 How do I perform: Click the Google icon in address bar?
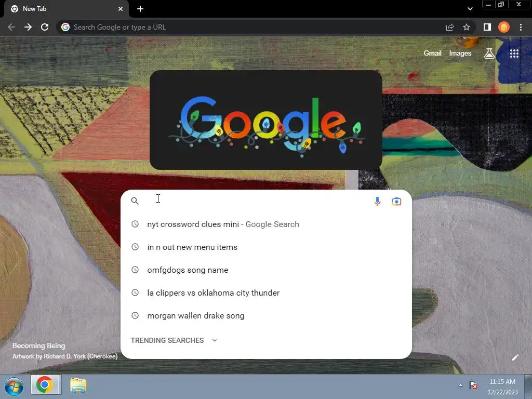click(65, 27)
